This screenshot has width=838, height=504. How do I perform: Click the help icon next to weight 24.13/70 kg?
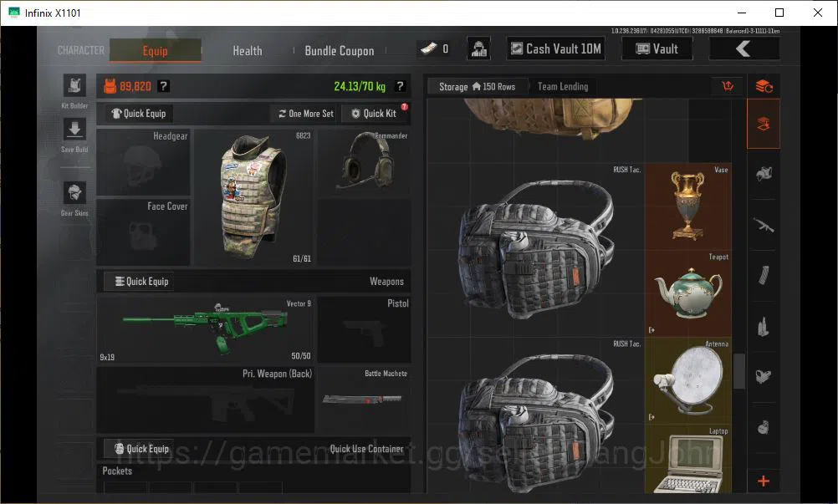[400, 86]
